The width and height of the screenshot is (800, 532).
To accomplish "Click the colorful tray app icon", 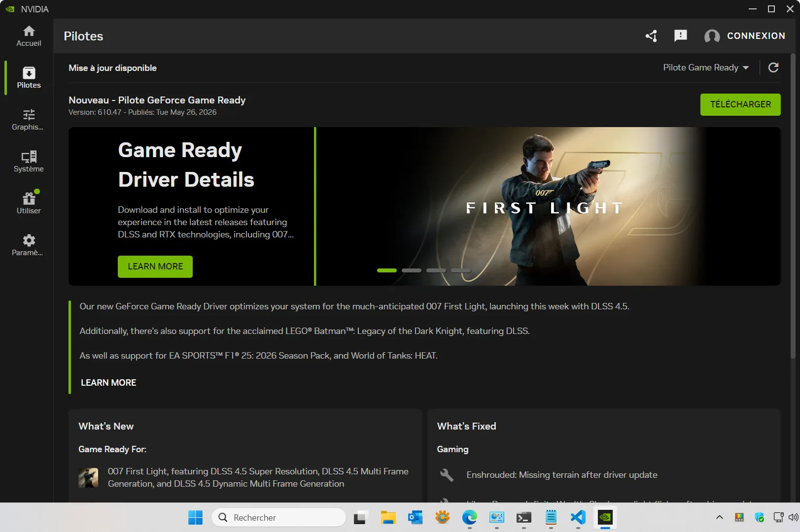I will 739,517.
